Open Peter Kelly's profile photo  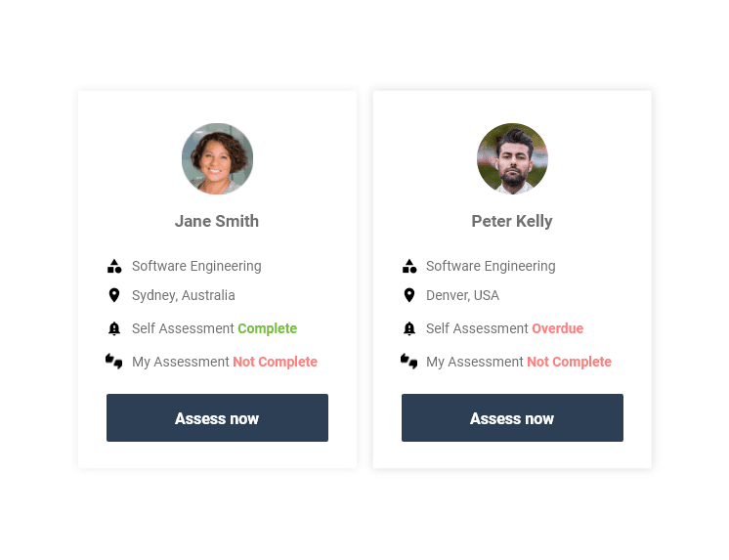(512, 158)
